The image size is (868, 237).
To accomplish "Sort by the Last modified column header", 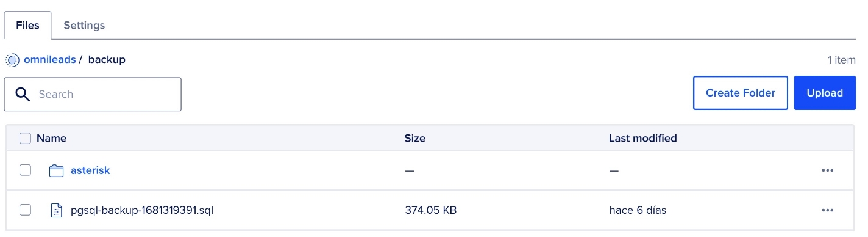I will tap(643, 138).
